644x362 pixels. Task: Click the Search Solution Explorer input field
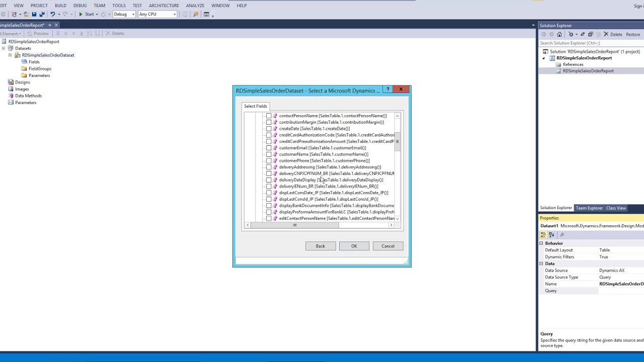(591, 43)
